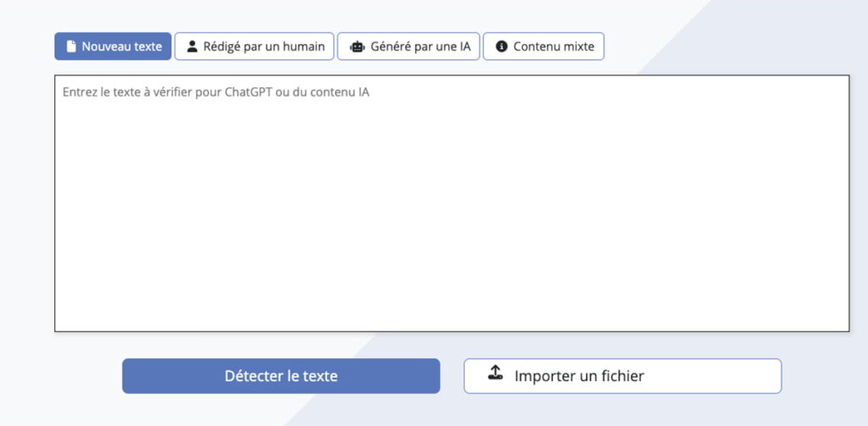Click the robot icon for AI-generated text

pyautogui.click(x=357, y=47)
